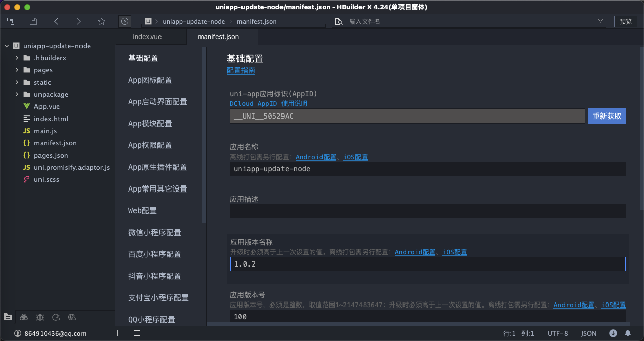This screenshot has height=341, width=644.
Task: Click the project root icon in breadcrumb
Action: (148, 21)
